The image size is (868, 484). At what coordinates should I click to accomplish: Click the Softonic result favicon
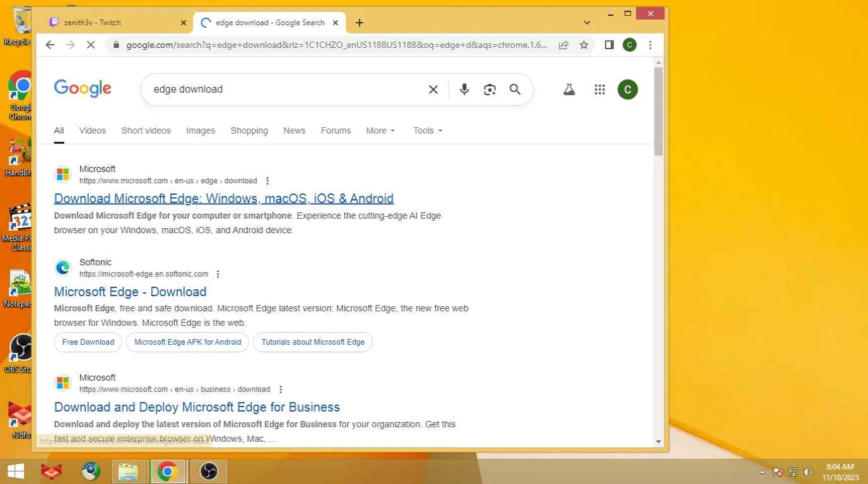point(63,268)
